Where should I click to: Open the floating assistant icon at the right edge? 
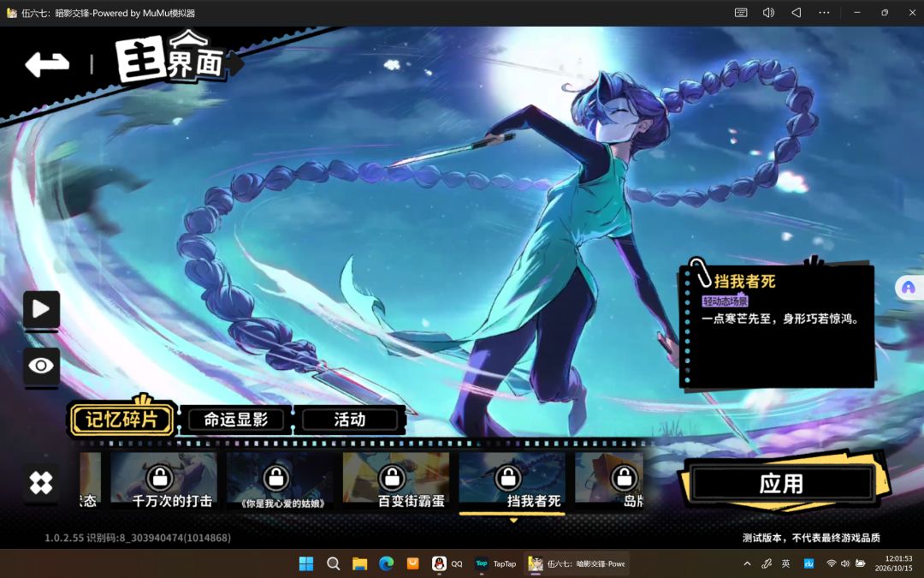point(908,288)
